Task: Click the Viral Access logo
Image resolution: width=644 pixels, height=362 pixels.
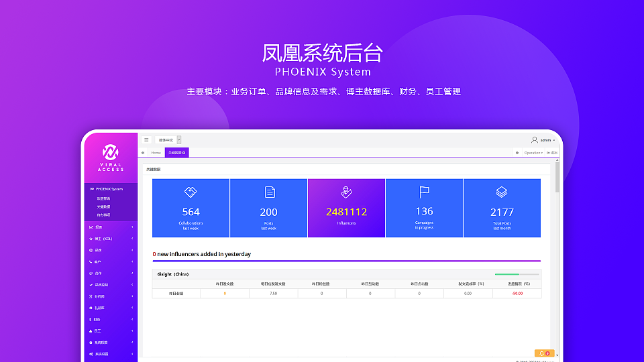Action: click(111, 158)
